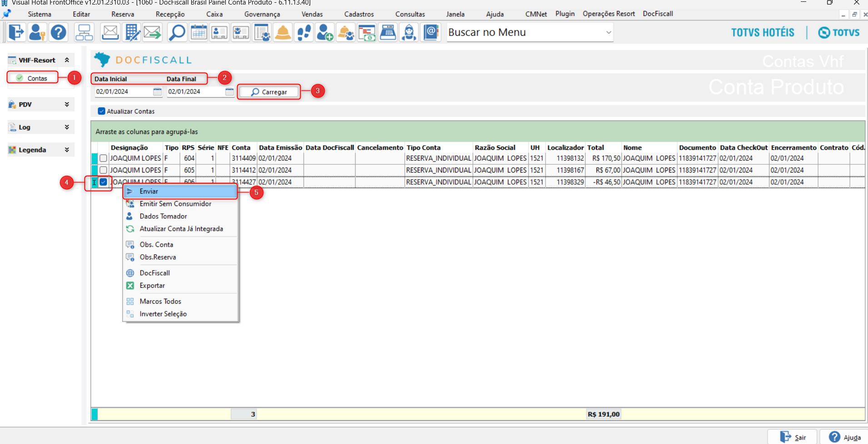Image resolution: width=868 pixels, height=444 pixels.
Task: Click the group ID card toolbar icon
Action: click(241, 32)
